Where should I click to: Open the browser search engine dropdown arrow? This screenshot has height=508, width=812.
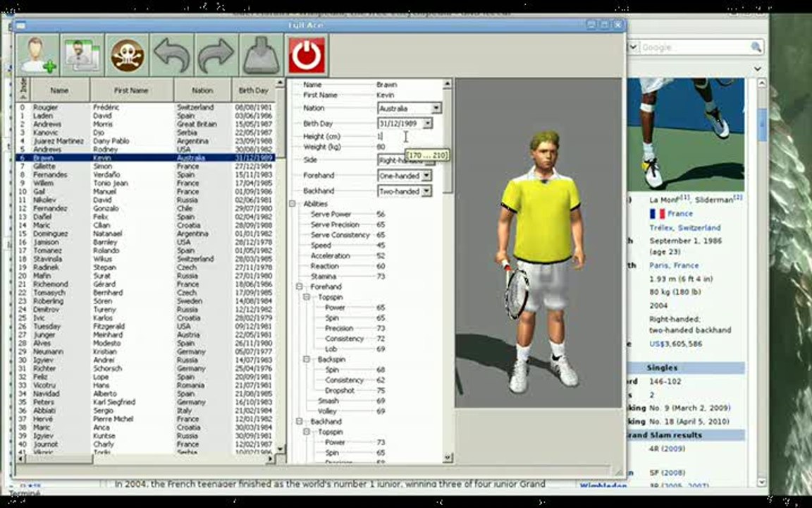[632, 47]
